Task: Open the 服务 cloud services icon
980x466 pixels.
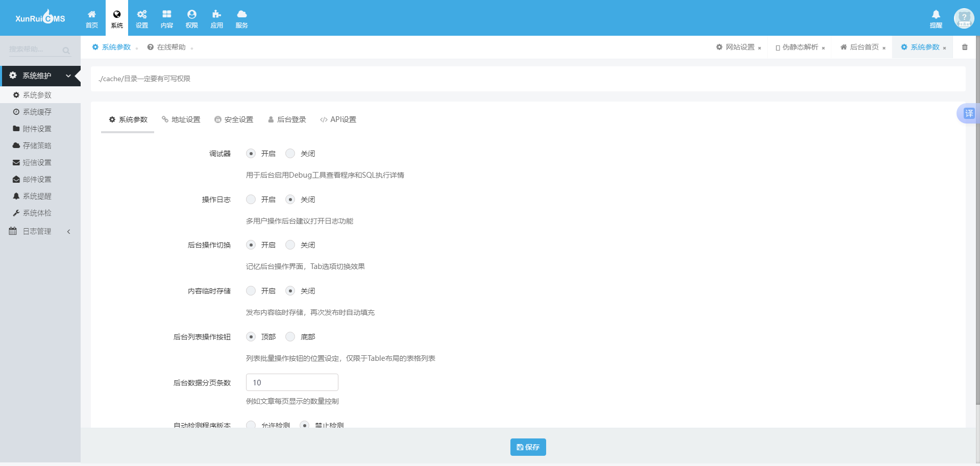Action: [x=241, y=18]
